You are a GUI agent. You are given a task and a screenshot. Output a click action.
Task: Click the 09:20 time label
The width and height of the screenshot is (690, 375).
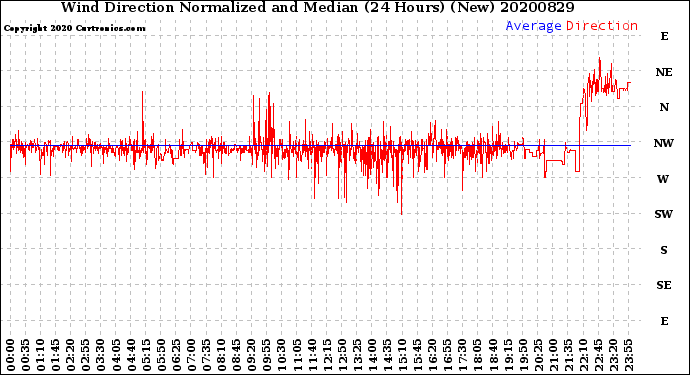(252, 355)
